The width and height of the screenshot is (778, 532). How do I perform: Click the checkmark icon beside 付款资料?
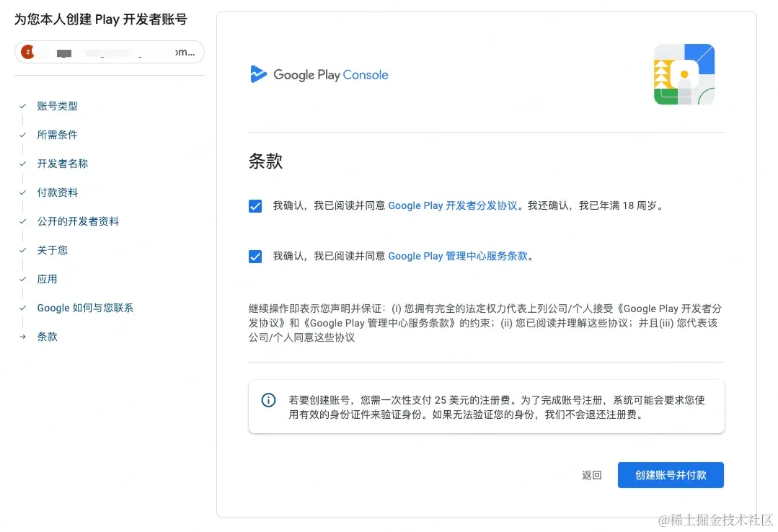[x=23, y=192]
